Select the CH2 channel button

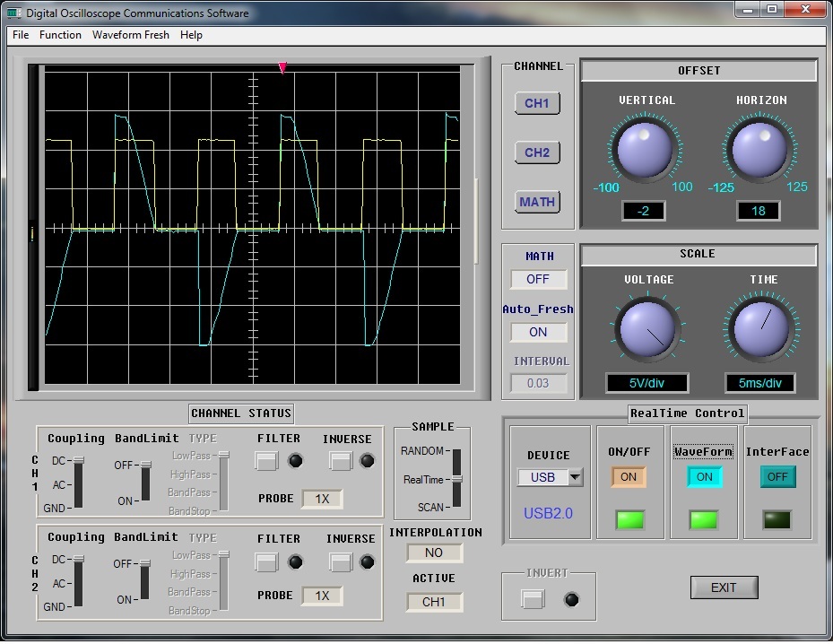[x=537, y=152]
